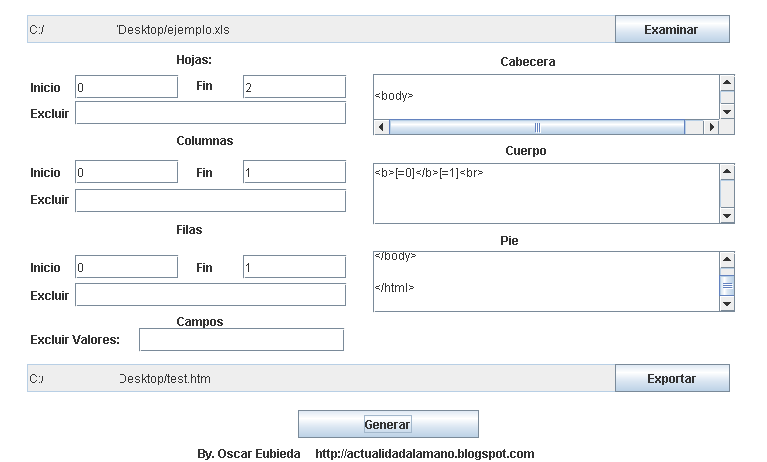Image resolution: width=767 pixels, height=462 pixels.
Task: Click the Cabecera scroll up arrow
Action: tap(727, 83)
